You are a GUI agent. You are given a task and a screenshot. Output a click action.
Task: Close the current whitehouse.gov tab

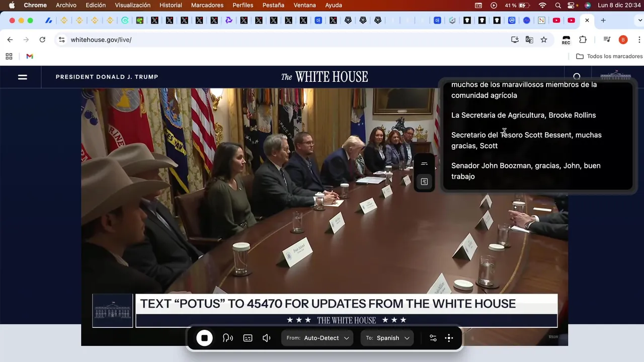[587, 21]
